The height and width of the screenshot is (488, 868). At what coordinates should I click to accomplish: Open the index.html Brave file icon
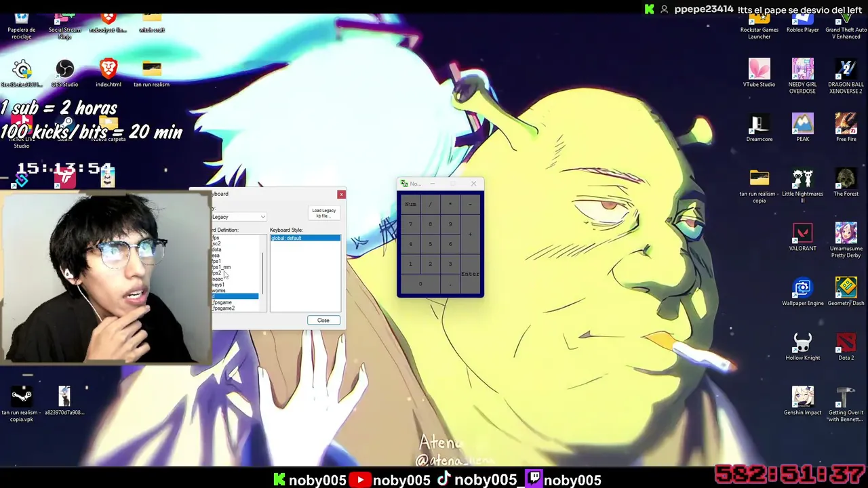pyautogui.click(x=108, y=73)
